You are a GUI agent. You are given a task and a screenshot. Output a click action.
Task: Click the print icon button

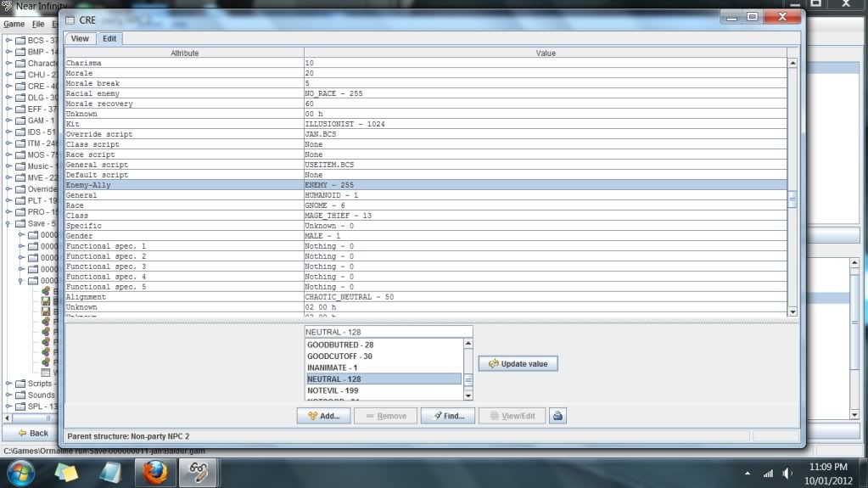(x=557, y=416)
